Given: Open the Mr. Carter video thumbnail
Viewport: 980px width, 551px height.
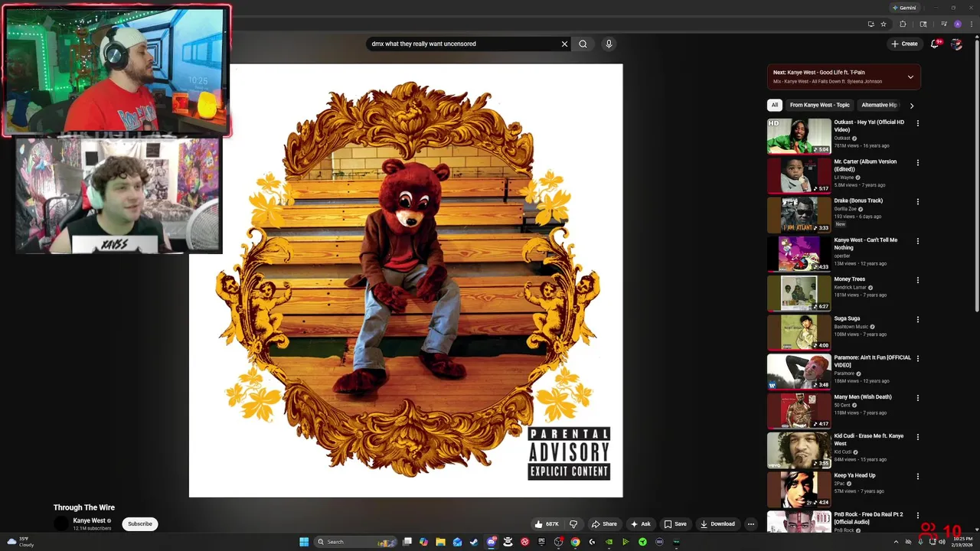Looking at the screenshot, I should pos(799,175).
